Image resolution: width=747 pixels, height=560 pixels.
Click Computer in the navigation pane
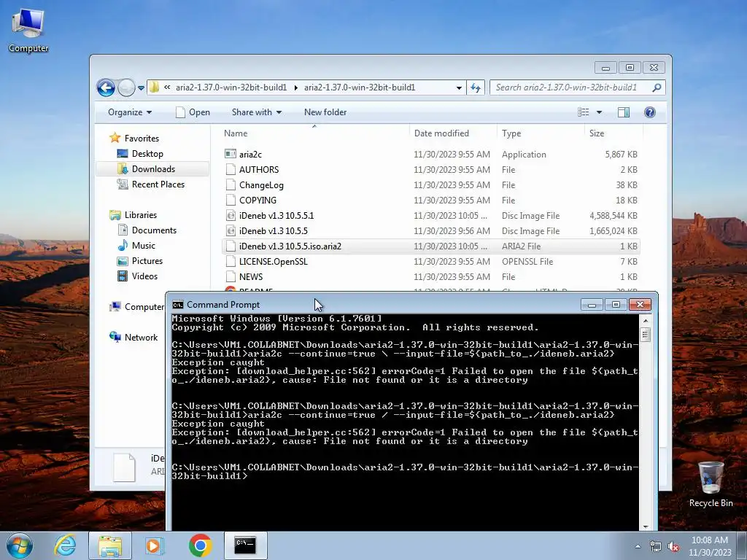pyautogui.click(x=144, y=307)
